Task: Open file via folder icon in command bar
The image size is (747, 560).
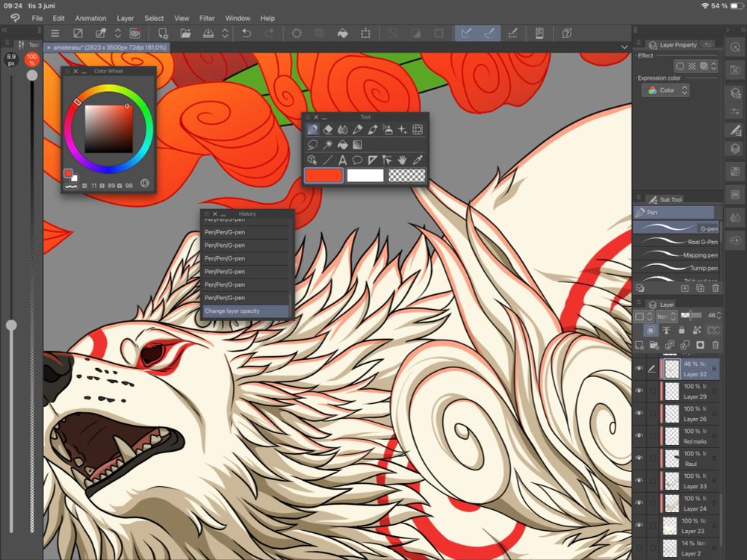Action: 185,34
